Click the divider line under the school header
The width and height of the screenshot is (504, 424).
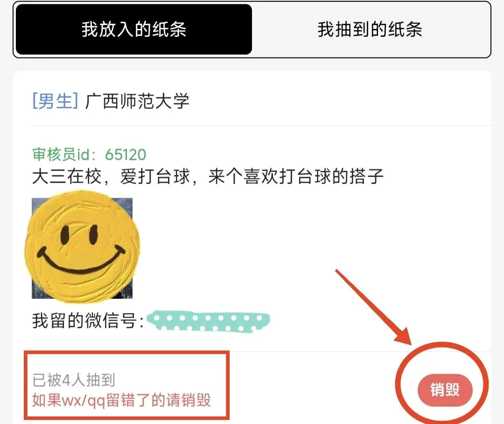click(262, 126)
